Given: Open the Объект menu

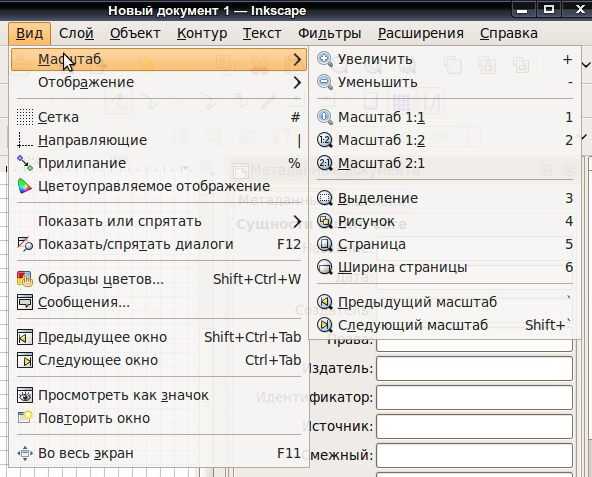Looking at the screenshot, I should [x=135, y=33].
